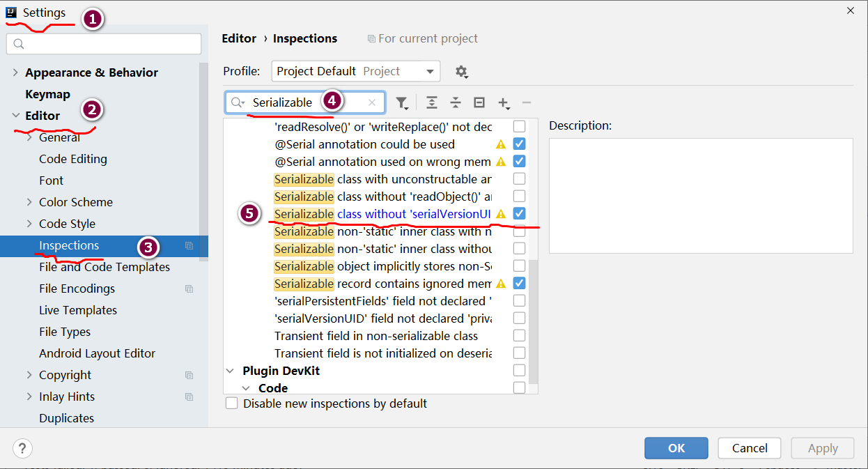
Task: Focus the settings search field
Action: (x=104, y=44)
